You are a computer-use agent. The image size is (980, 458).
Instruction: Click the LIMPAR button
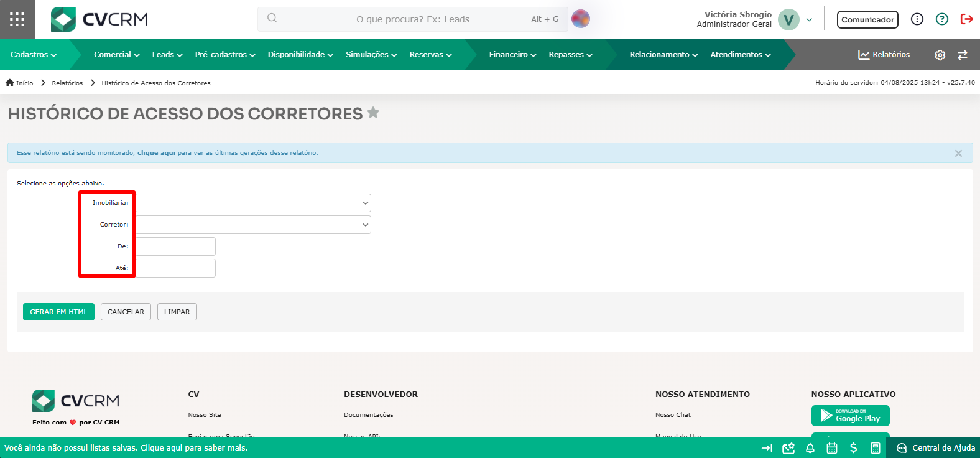(177, 312)
